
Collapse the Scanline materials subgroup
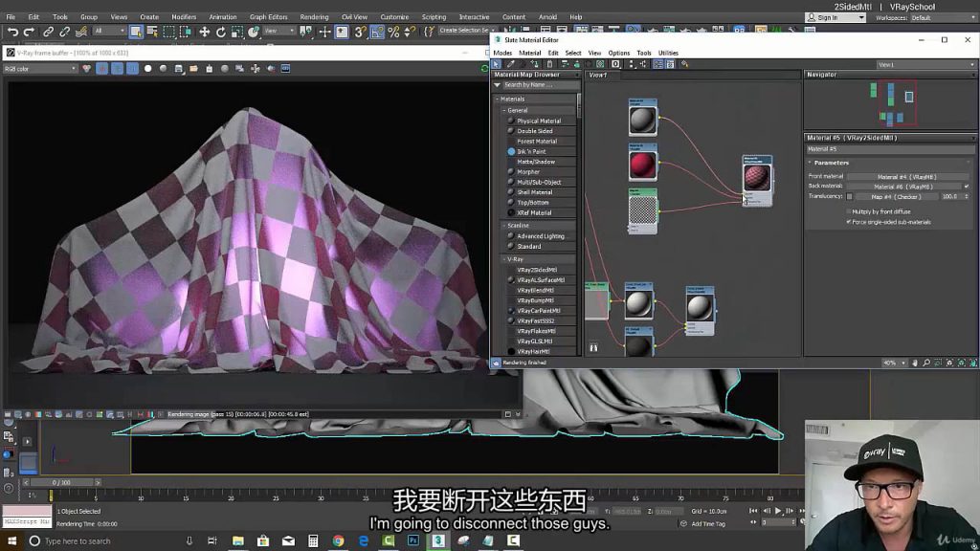[x=504, y=226]
